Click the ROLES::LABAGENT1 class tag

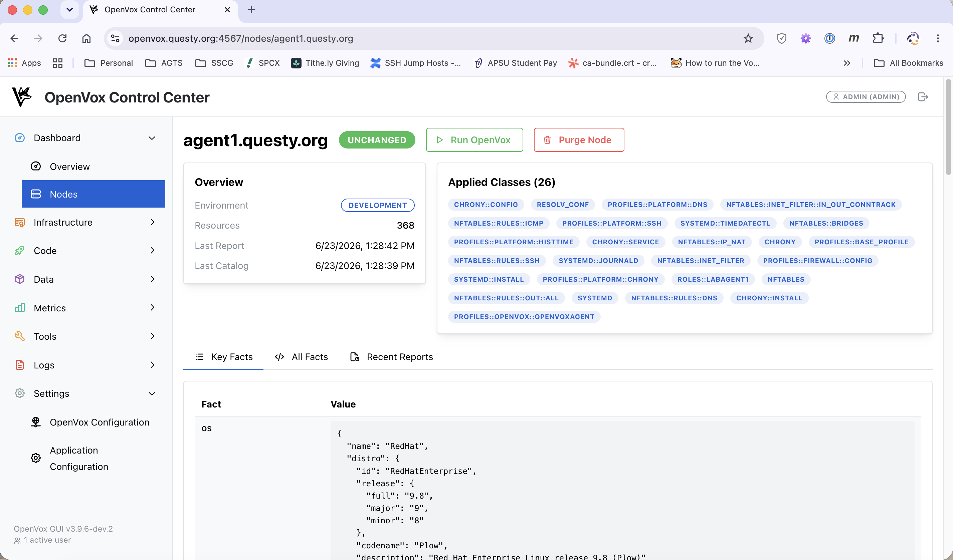[x=713, y=279]
